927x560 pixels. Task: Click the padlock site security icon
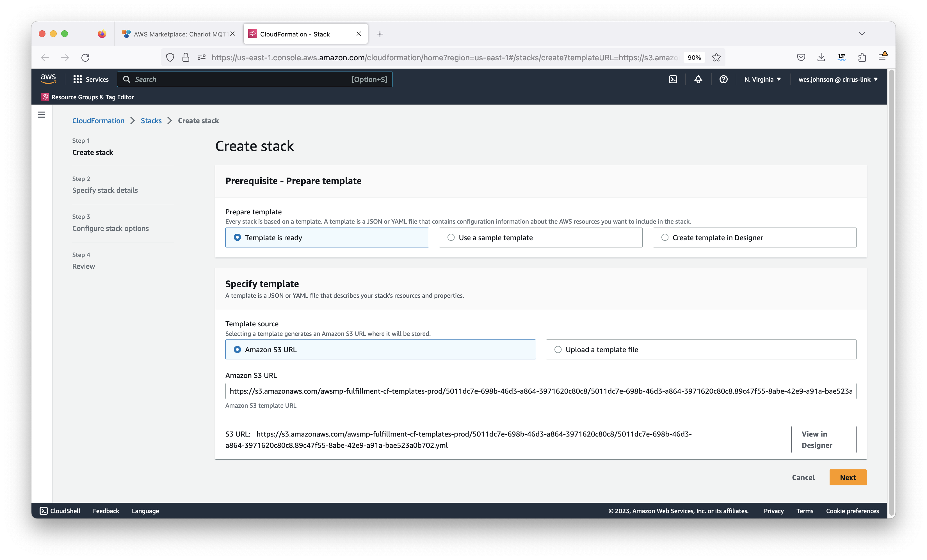186,58
